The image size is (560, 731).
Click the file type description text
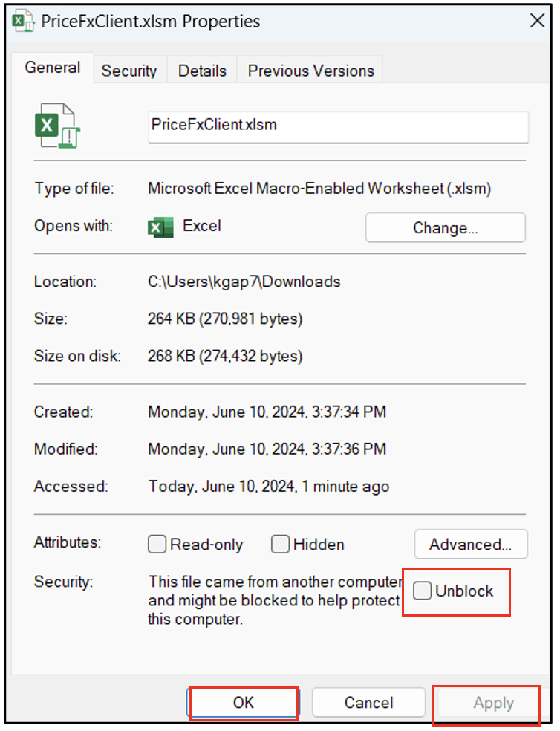click(x=319, y=189)
